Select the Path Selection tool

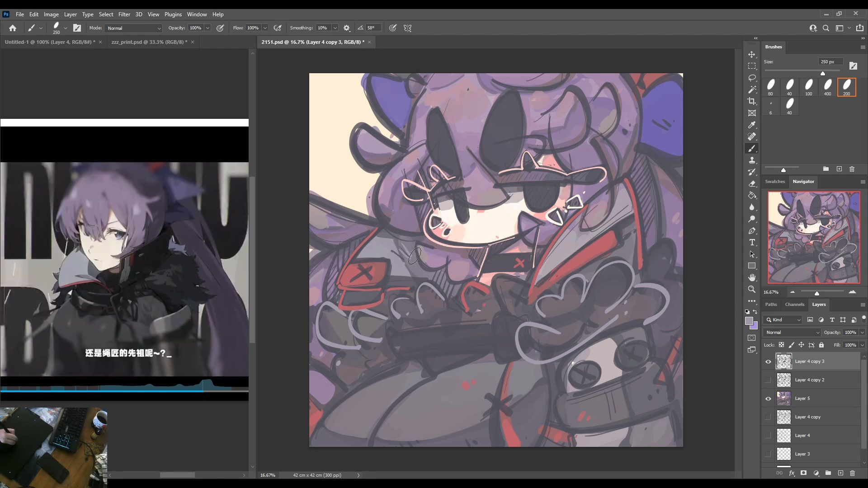pos(752,254)
